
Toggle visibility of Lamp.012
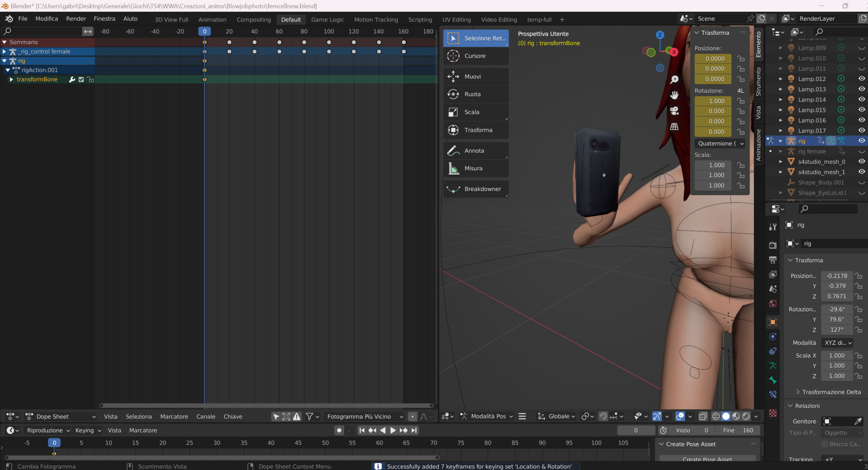[862, 79]
